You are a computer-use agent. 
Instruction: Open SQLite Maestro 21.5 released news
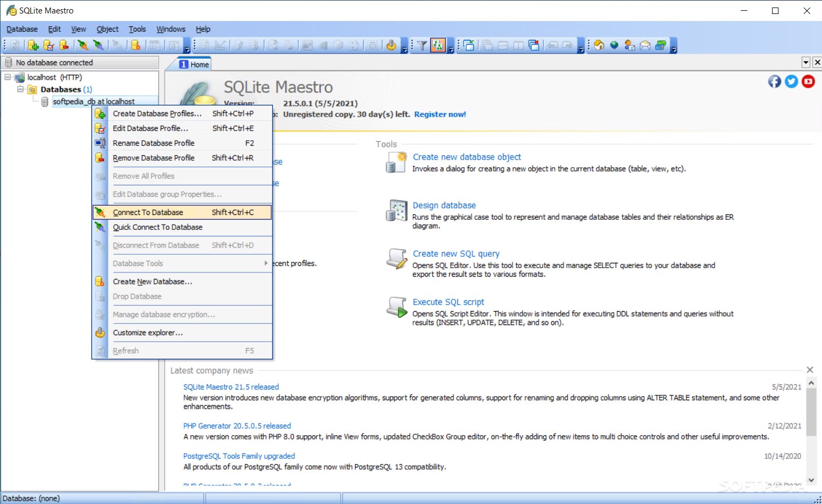coord(231,387)
